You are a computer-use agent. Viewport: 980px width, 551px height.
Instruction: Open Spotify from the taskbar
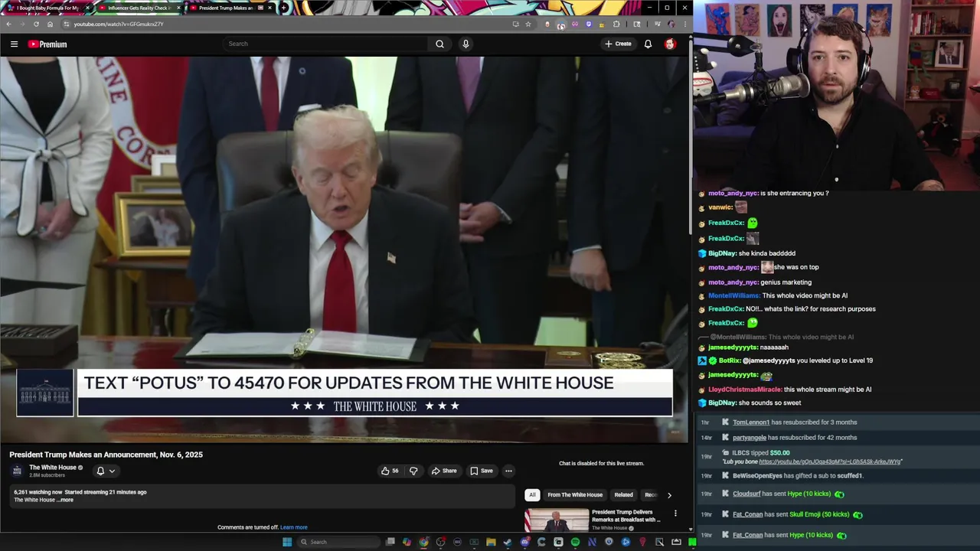pyautogui.click(x=575, y=542)
